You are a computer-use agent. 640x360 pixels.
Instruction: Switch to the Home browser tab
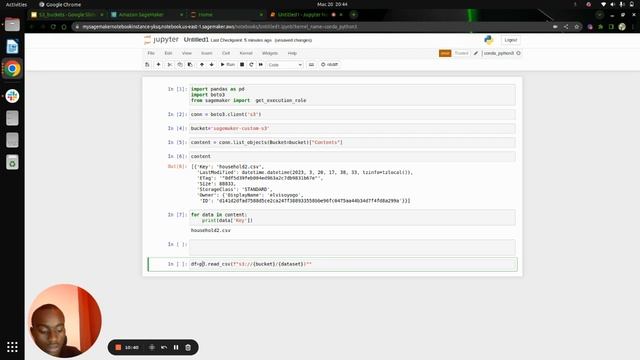coord(227,14)
